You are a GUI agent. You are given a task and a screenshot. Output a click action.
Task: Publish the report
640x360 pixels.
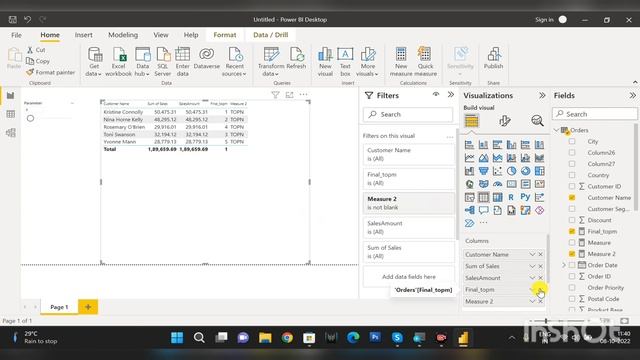493,58
